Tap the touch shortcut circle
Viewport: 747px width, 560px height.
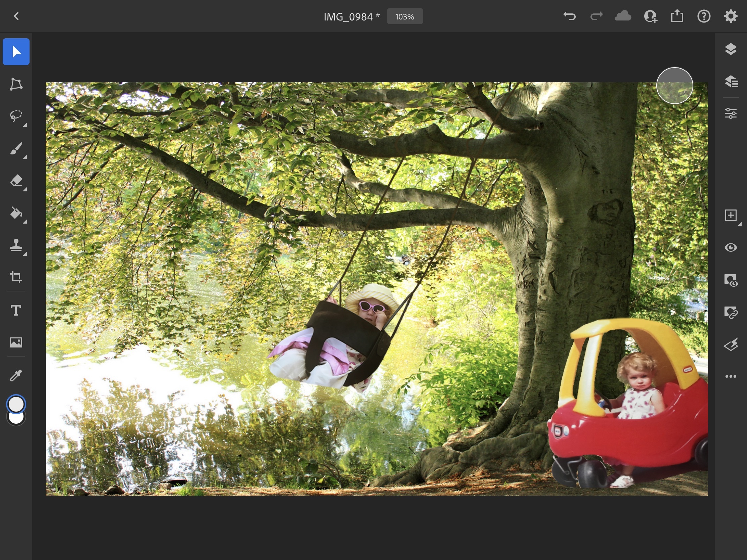(x=674, y=86)
